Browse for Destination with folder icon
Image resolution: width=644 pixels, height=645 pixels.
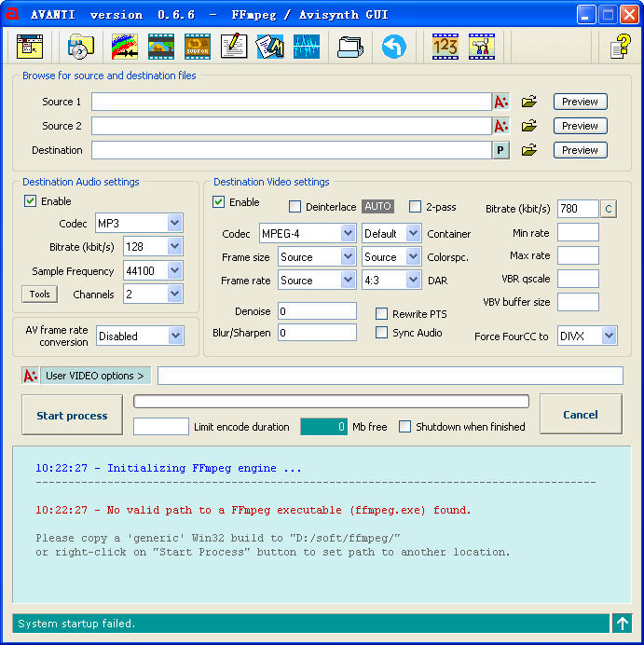(x=529, y=150)
